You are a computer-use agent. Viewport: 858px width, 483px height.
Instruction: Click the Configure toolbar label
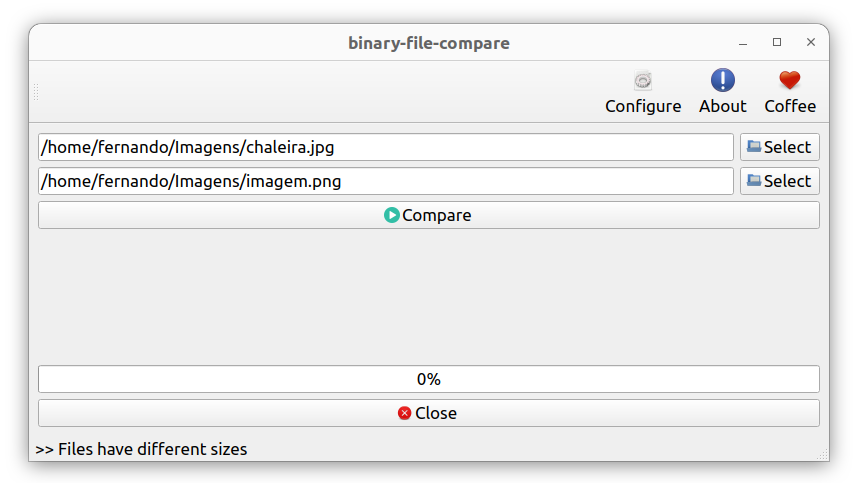[x=643, y=106]
